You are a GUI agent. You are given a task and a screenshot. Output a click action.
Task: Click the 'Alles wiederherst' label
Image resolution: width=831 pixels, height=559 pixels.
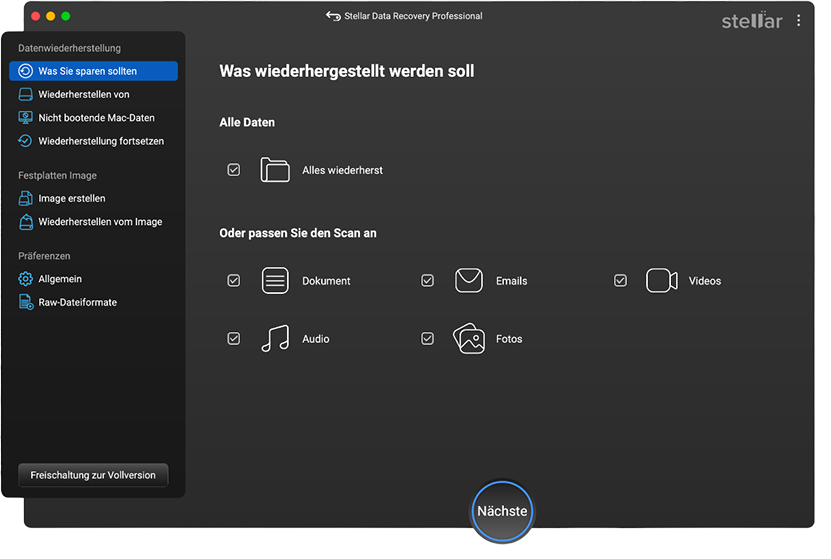point(342,170)
